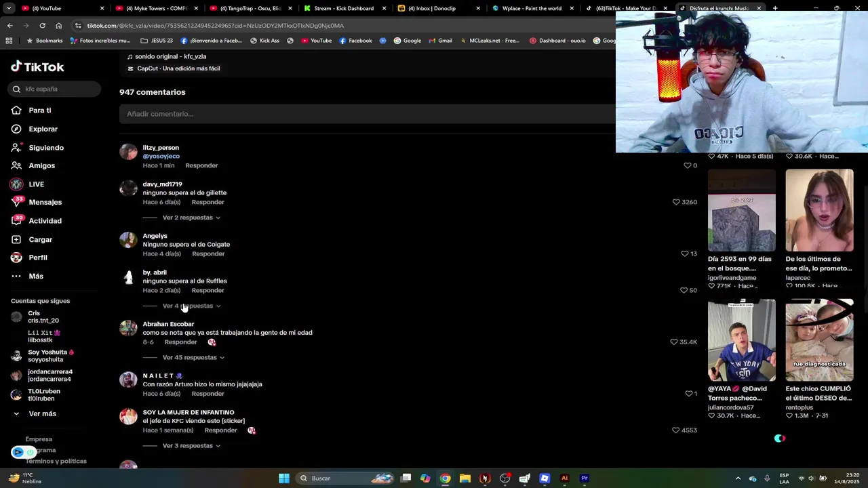Like NAILET's comment with 1 like
868x488 pixels.
[688, 393]
